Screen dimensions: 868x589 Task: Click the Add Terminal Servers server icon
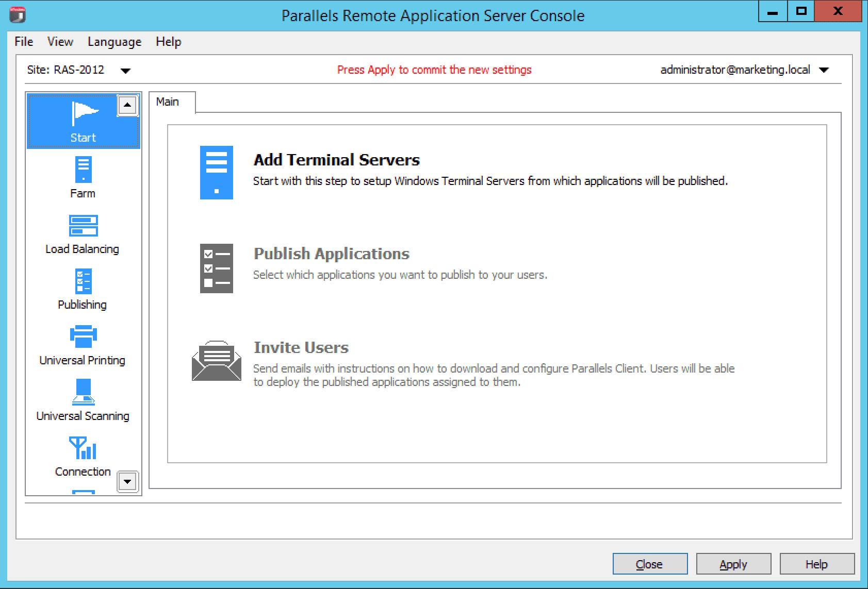[x=216, y=173]
